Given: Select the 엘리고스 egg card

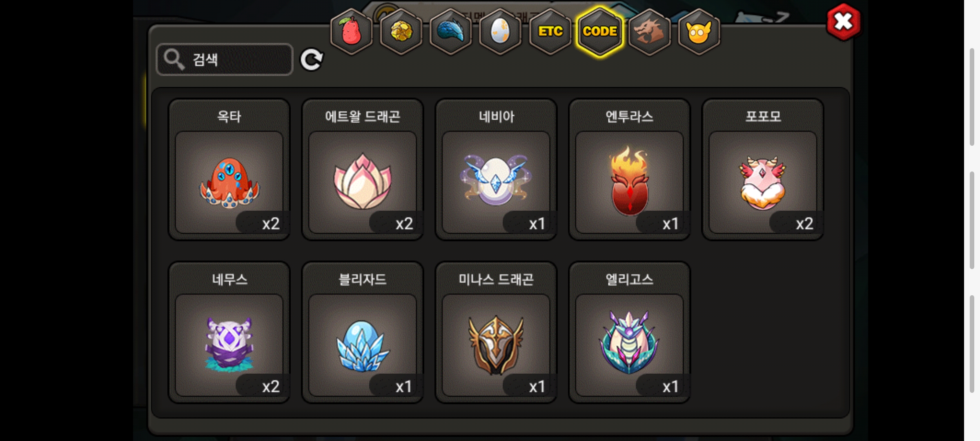Looking at the screenshot, I should click(x=630, y=332).
